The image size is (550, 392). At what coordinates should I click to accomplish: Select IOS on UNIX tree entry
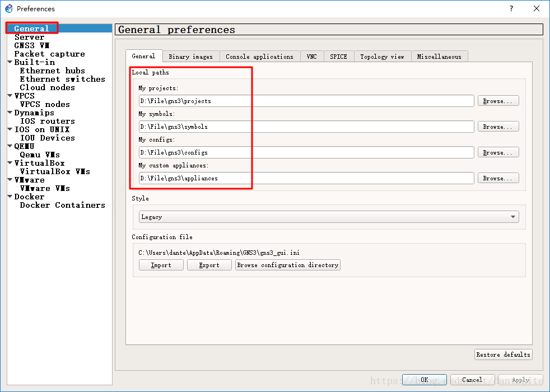tap(42, 130)
